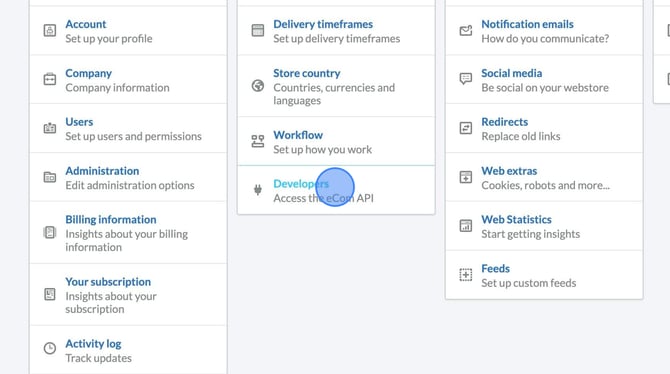Open the Web extras link

pyautogui.click(x=509, y=171)
